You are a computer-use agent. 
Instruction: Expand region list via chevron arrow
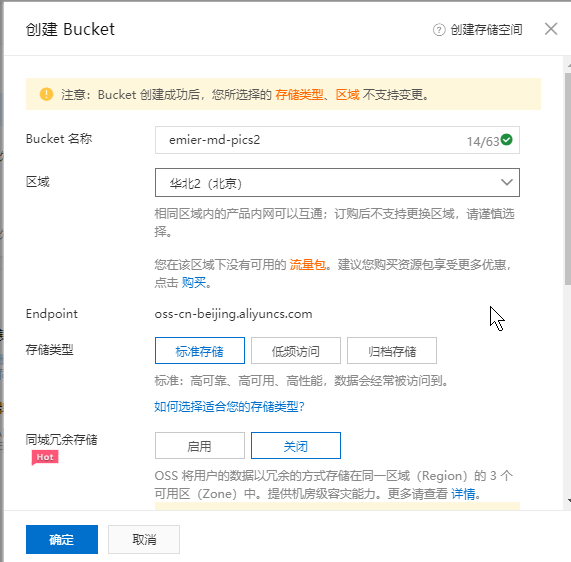click(x=507, y=182)
